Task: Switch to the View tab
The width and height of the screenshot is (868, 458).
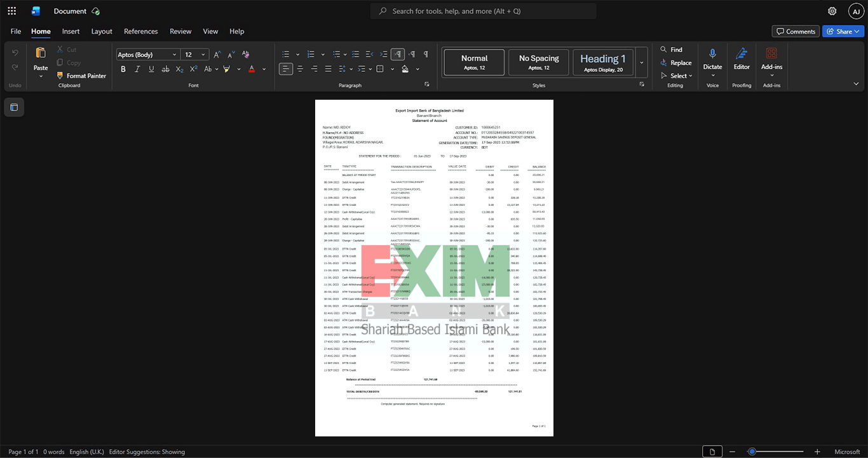Action: coord(210,31)
